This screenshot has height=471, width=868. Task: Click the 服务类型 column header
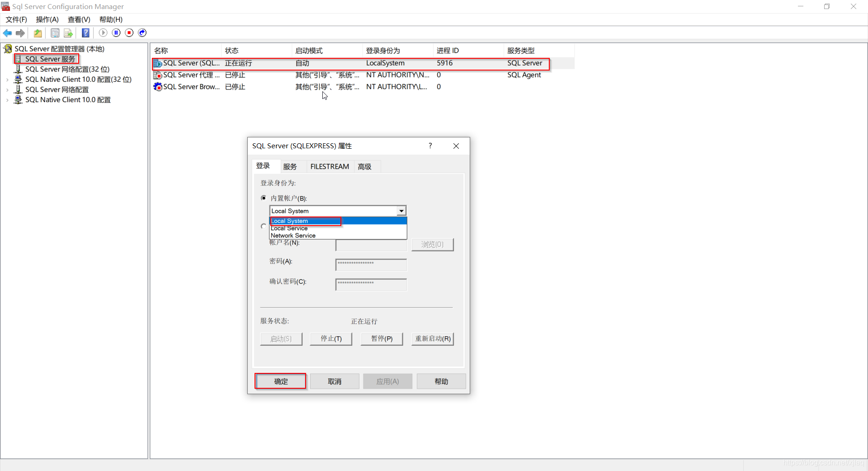click(x=539, y=51)
